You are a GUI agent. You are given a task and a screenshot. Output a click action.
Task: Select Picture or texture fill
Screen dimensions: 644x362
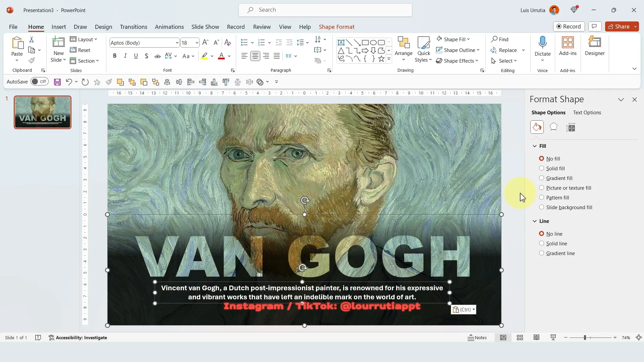tap(565, 188)
